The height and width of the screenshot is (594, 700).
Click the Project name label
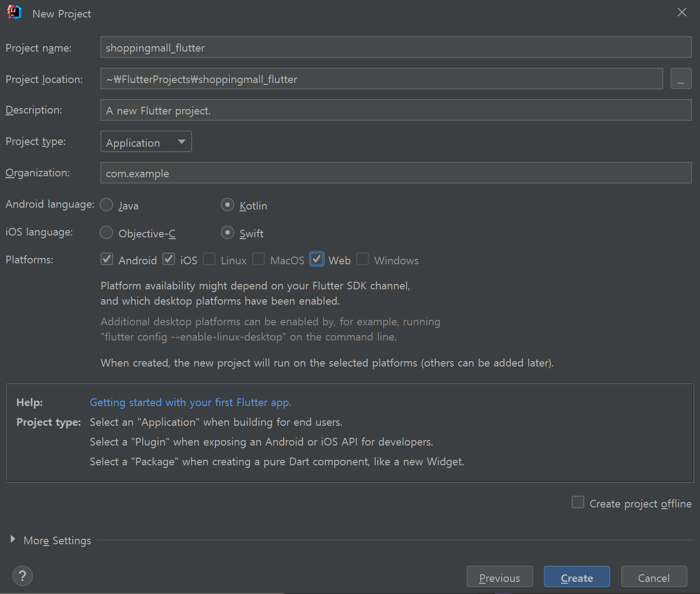39,48
